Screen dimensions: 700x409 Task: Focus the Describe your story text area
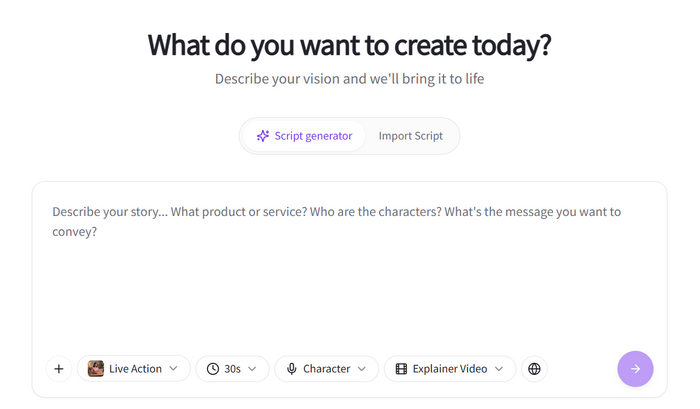tap(349, 280)
